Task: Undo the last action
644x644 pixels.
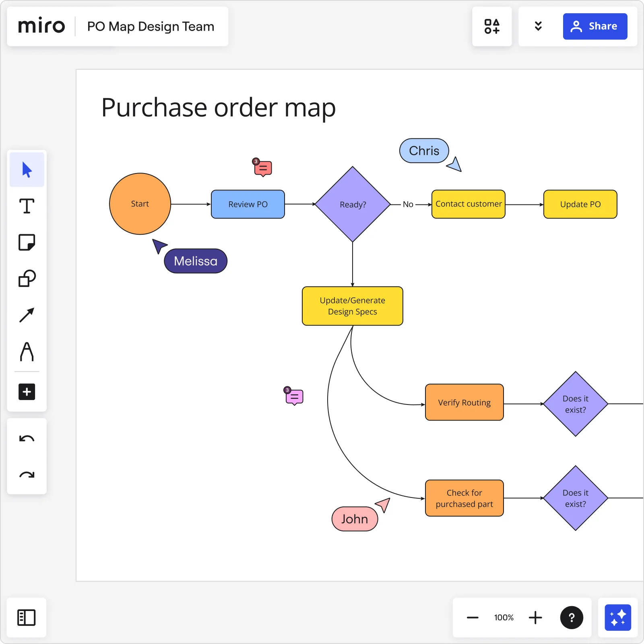Action: 27,439
